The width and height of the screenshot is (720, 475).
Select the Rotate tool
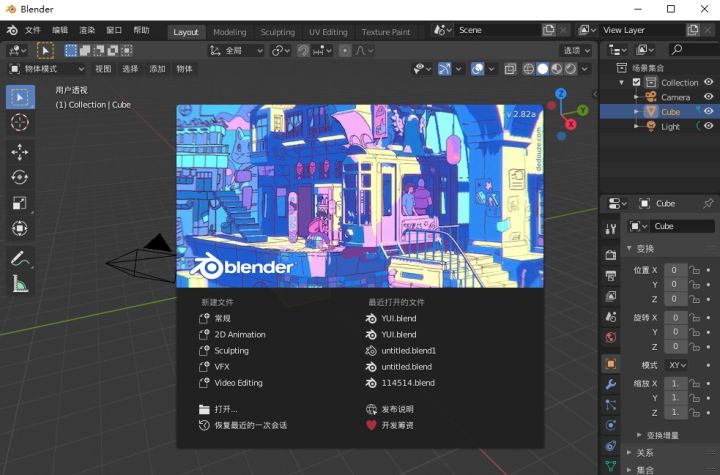click(20, 177)
